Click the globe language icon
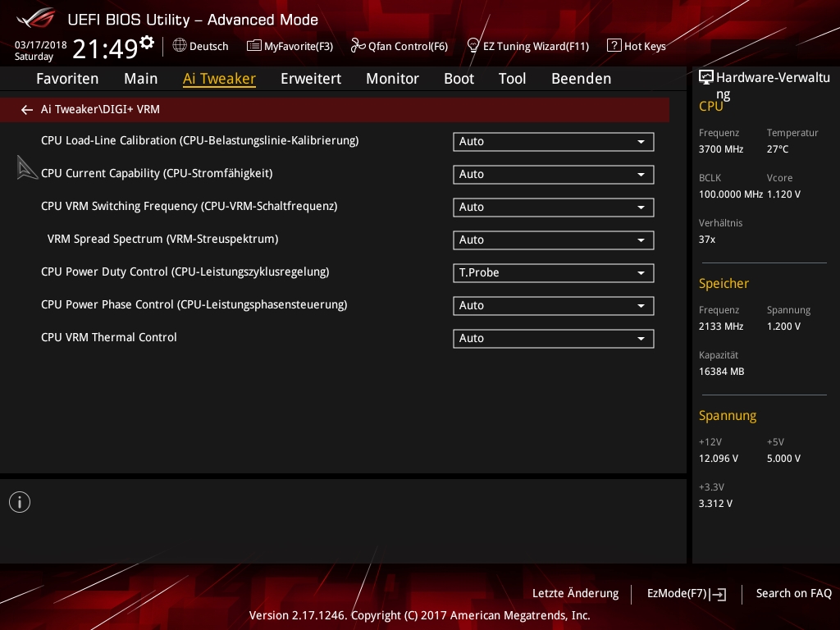 coord(180,46)
